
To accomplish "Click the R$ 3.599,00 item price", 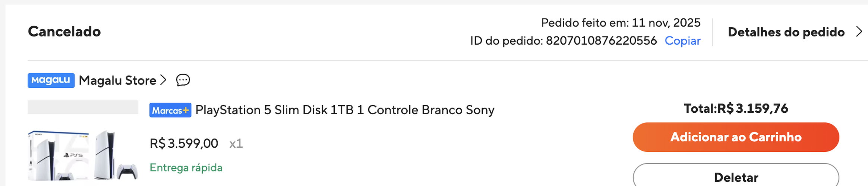I will pyautogui.click(x=184, y=143).
